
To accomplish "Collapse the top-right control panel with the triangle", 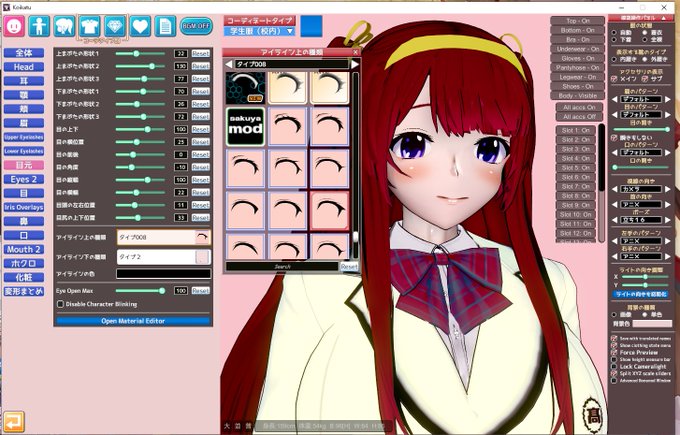I will tap(664, 18).
